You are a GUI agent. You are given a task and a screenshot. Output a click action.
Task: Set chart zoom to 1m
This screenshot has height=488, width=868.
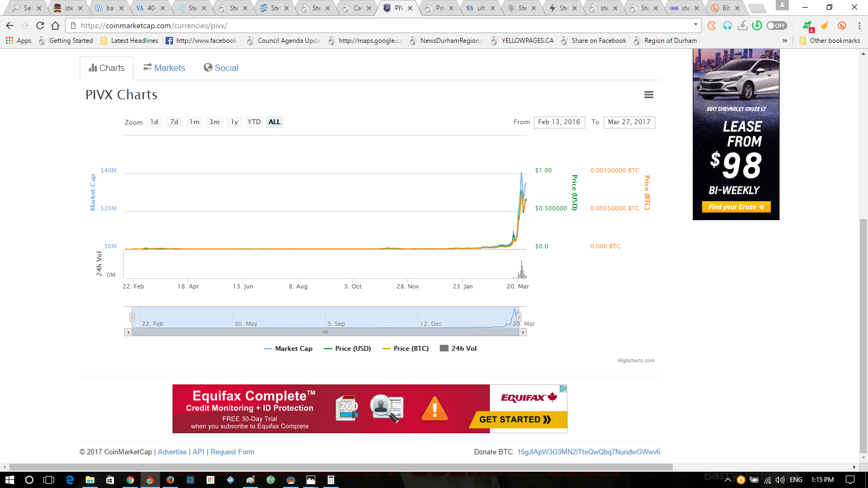point(194,122)
